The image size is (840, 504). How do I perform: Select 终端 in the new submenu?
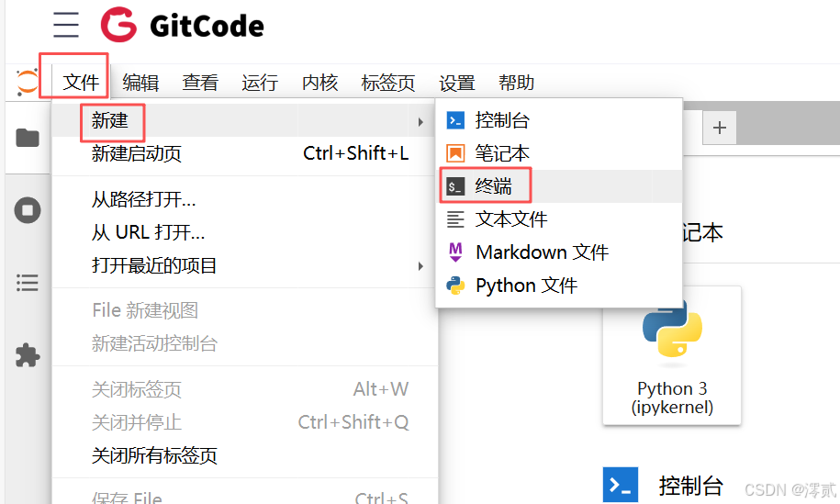(x=559, y=186)
